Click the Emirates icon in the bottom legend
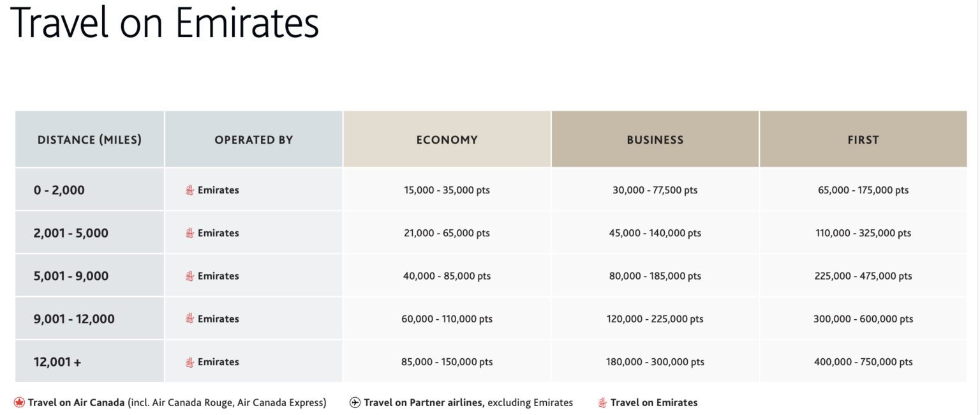 click(x=602, y=403)
